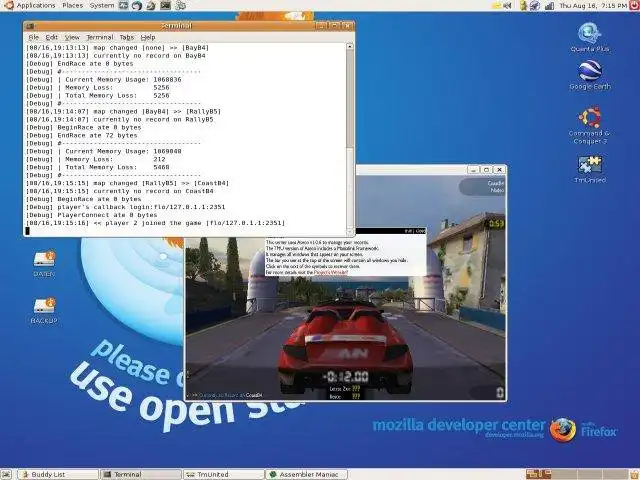
Task: Maximize the Terminal window
Action: [x=334, y=26]
